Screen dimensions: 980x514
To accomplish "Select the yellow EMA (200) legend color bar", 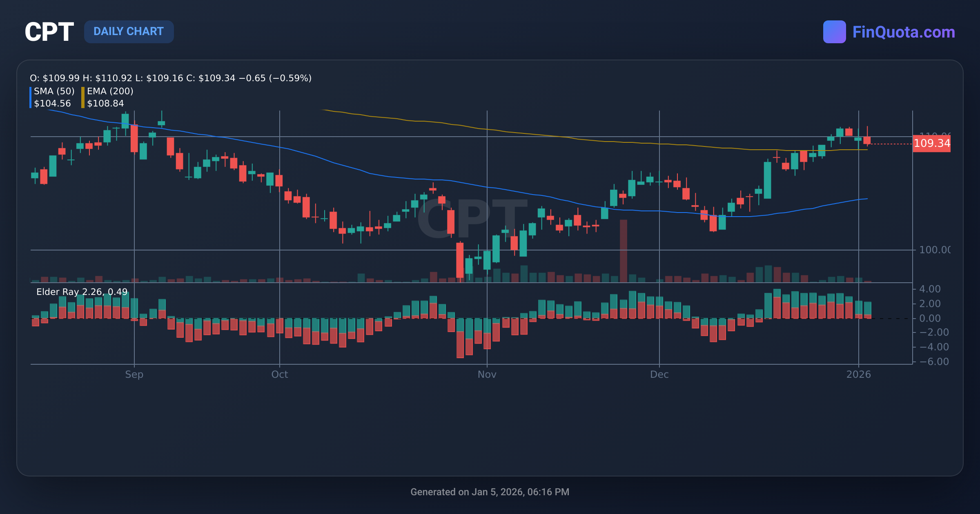I will pyautogui.click(x=82, y=97).
